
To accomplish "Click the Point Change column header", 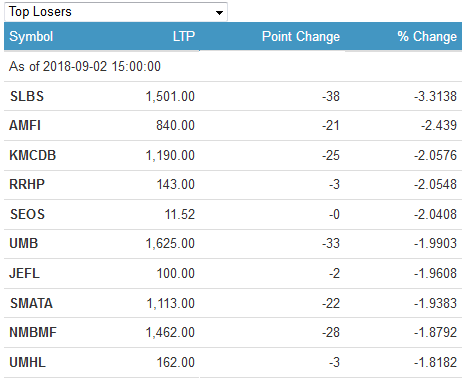I will pos(301,36).
